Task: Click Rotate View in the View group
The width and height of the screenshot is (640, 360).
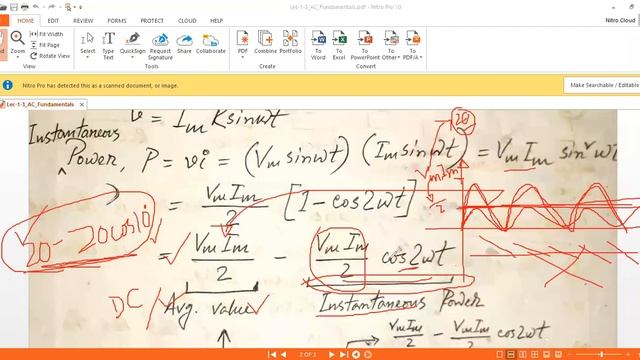Action: [50, 56]
